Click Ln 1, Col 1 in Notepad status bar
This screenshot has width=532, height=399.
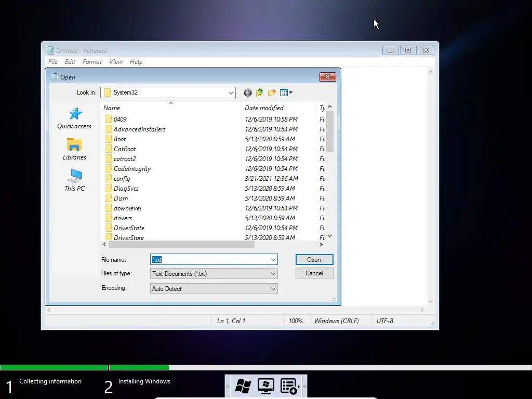(231, 321)
